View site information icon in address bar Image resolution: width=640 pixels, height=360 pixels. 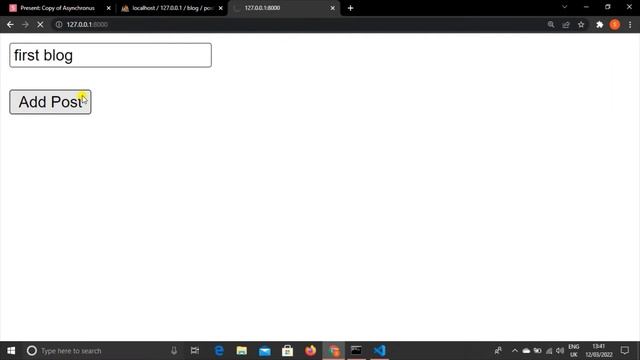point(59,24)
